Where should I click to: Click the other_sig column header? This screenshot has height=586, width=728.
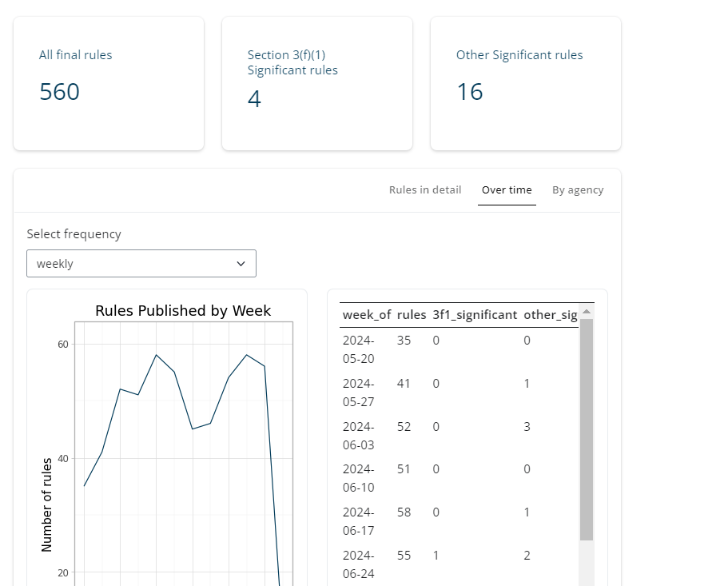pyautogui.click(x=550, y=315)
